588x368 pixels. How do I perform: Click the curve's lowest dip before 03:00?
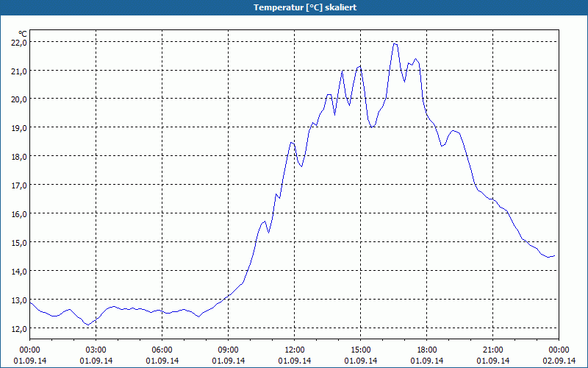tap(88, 325)
